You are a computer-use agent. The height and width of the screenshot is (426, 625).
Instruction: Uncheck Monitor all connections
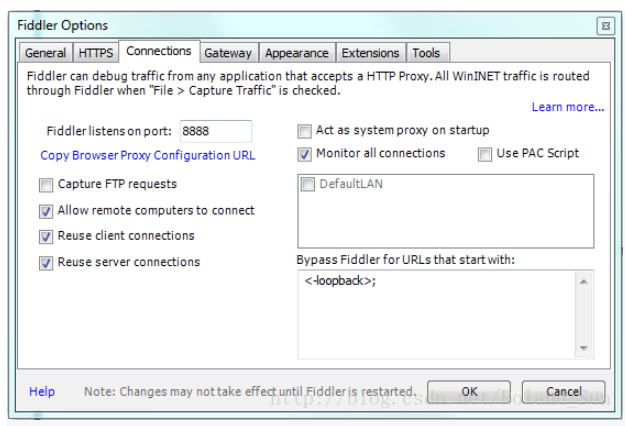tap(305, 155)
